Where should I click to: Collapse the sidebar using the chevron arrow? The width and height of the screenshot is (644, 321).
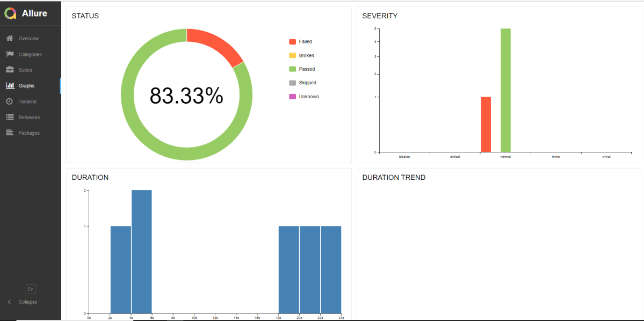click(x=9, y=302)
